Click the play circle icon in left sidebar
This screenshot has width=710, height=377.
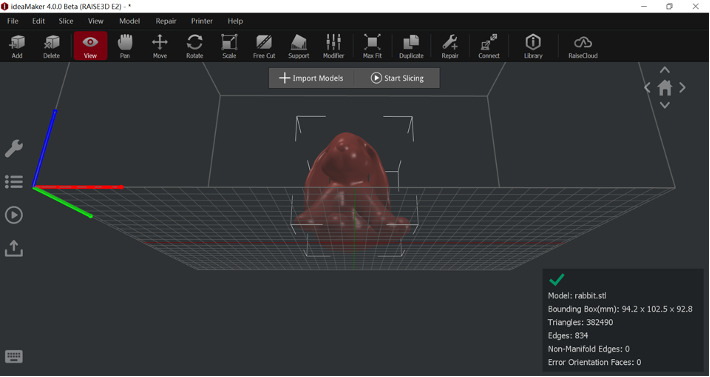click(14, 215)
